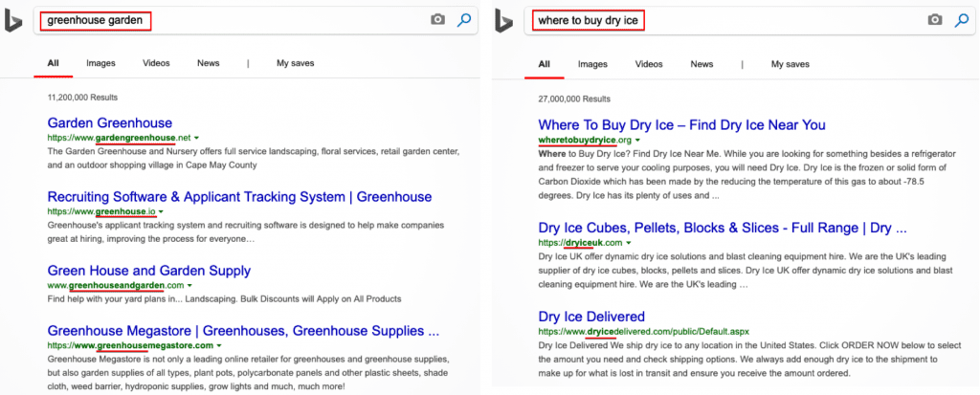This screenshot has width=980, height=395.
Task: Click the magnifier in the dry ice search
Action: (961, 20)
